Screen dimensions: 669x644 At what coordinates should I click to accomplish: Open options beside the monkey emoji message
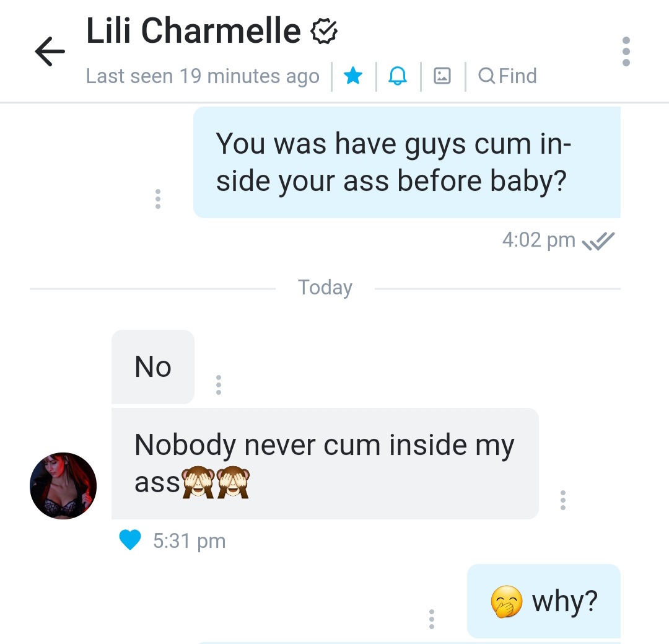pos(562,500)
